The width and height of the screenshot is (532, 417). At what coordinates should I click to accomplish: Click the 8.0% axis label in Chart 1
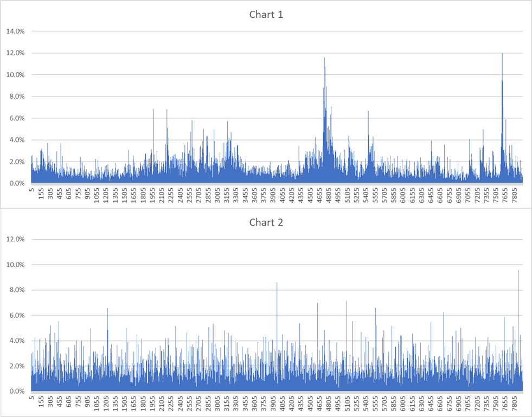click(x=16, y=97)
